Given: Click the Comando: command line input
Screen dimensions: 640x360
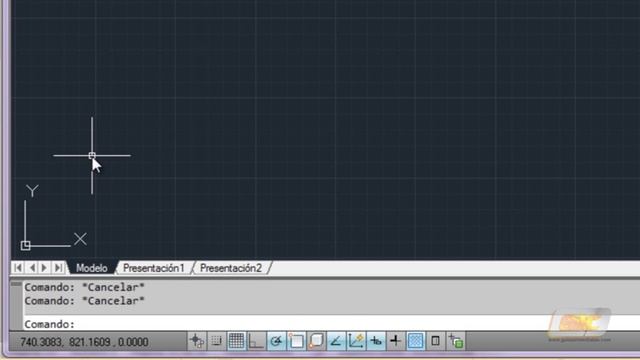Looking at the screenshot, I should (x=331, y=324).
